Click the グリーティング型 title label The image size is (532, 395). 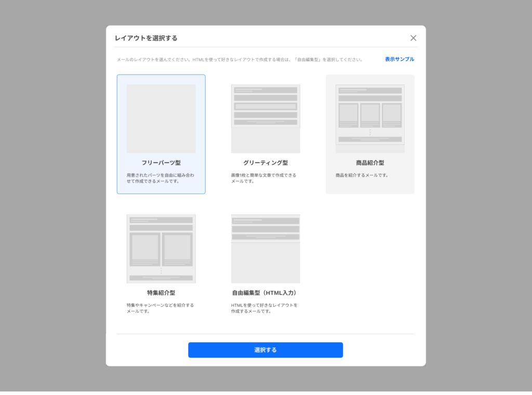coord(265,163)
